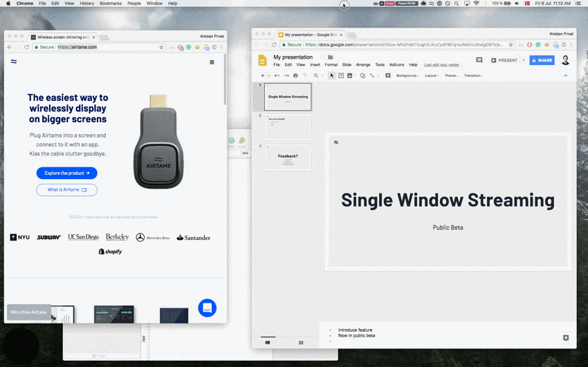Click the airtame.com address bar
The width and height of the screenshot is (588, 367).
pos(100,47)
